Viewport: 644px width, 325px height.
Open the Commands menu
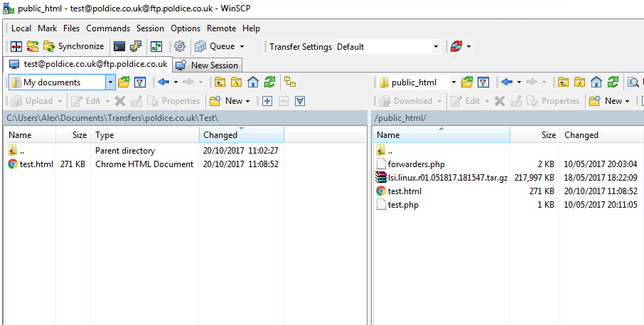point(108,28)
